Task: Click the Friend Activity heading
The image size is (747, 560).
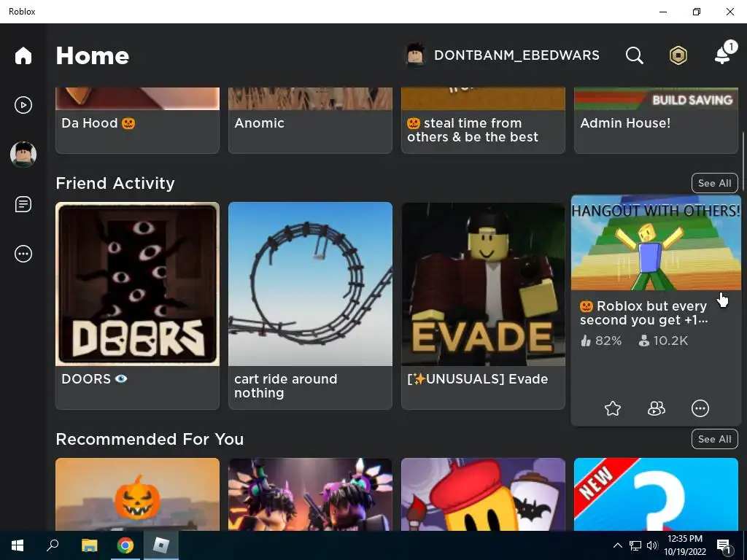Action: click(x=115, y=183)
